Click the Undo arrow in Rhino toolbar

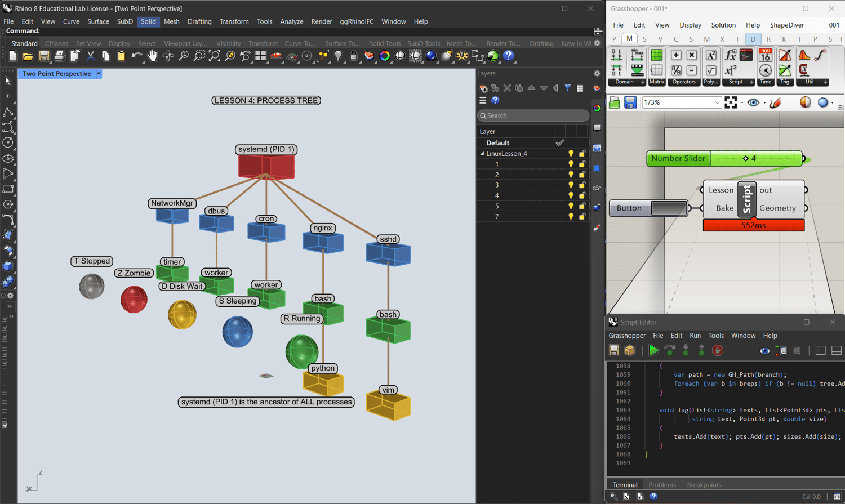(136, 56)
